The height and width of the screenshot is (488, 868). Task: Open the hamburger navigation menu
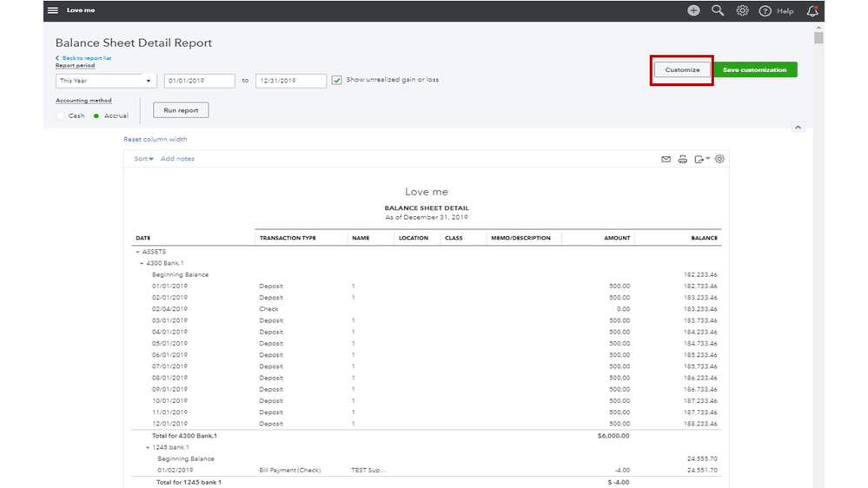pos(53,10)
